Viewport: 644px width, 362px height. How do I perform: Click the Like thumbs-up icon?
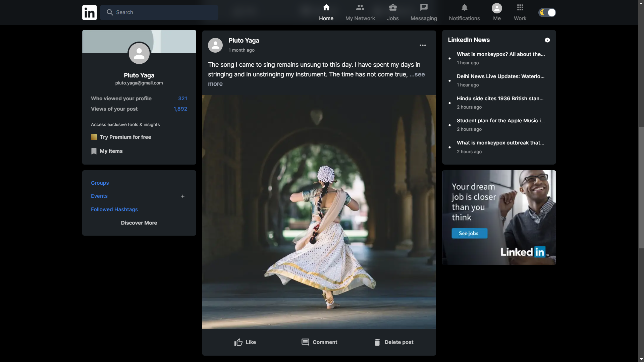(x=238, y=342)
